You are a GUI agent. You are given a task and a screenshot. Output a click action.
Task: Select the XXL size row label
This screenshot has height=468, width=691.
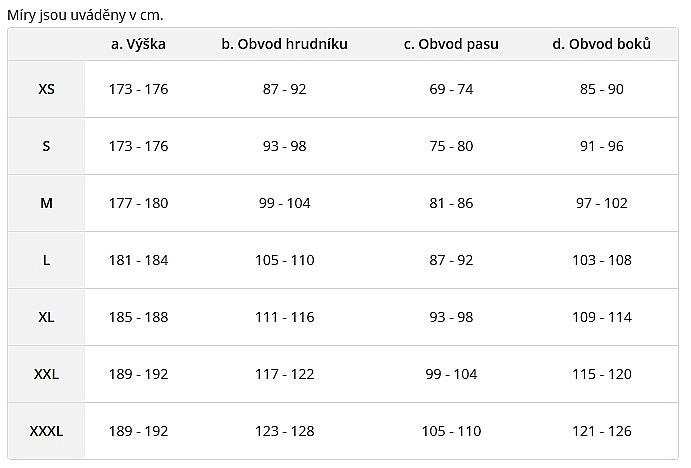(x=46, y=374)
